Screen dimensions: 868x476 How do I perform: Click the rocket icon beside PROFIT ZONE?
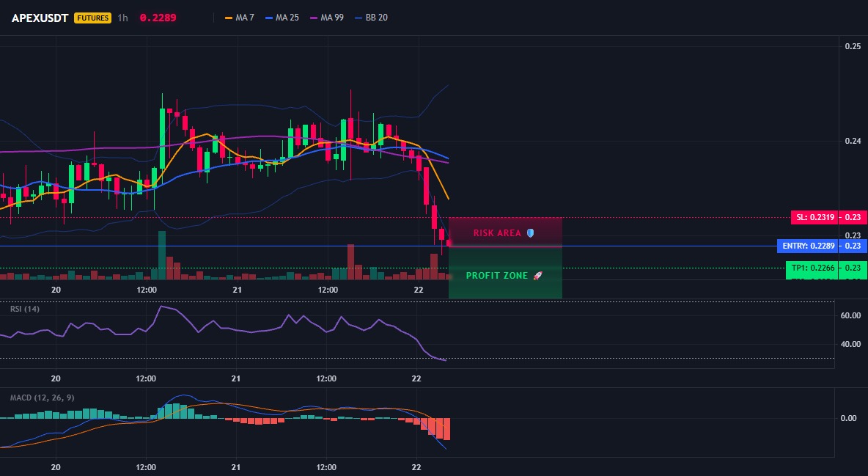coord(537,275)
